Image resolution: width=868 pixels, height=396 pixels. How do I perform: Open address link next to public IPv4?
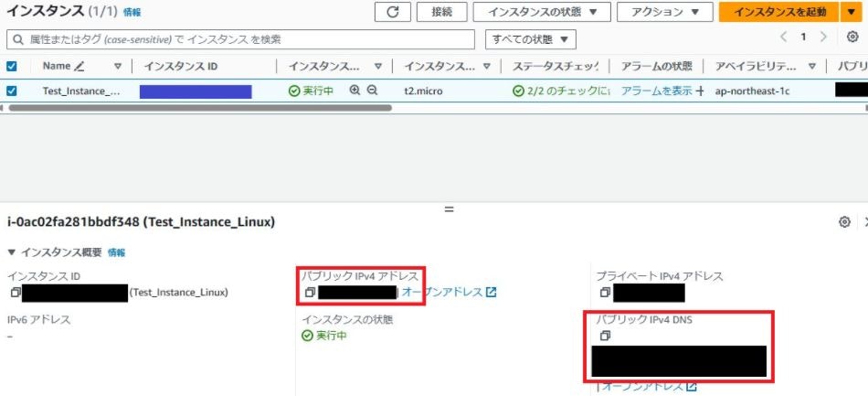(449, 292)
